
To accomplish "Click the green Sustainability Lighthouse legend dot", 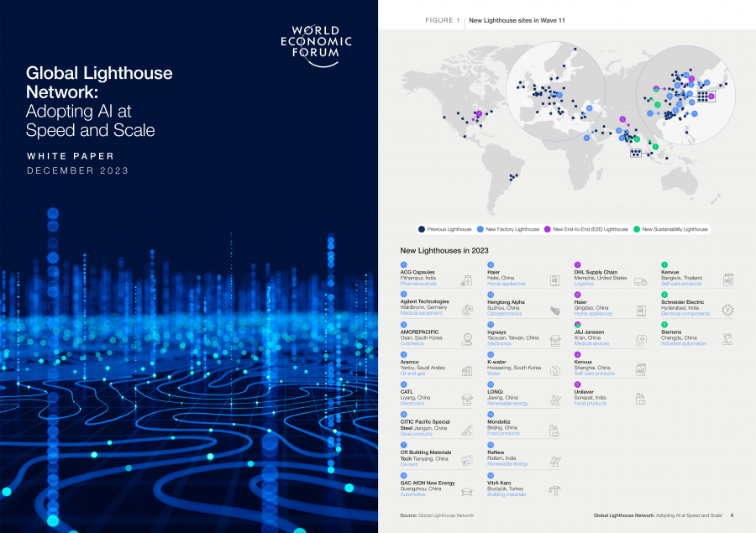I will click(638, 229).
